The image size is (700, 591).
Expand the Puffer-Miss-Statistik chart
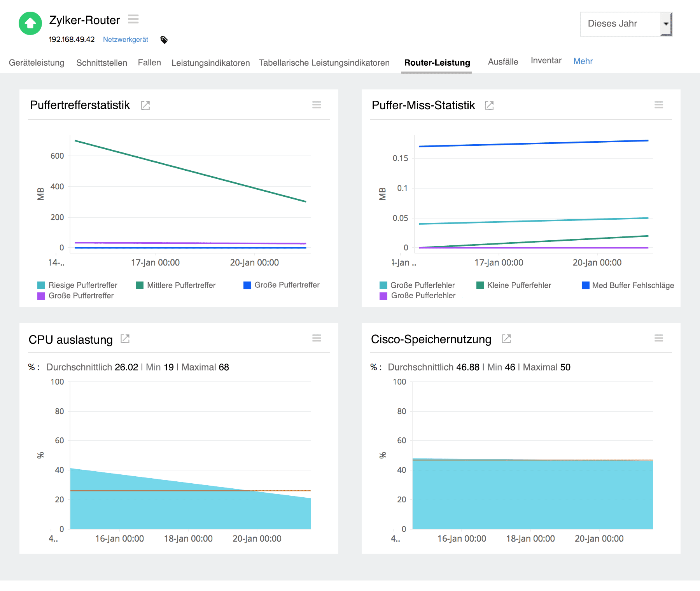[489, 105]
